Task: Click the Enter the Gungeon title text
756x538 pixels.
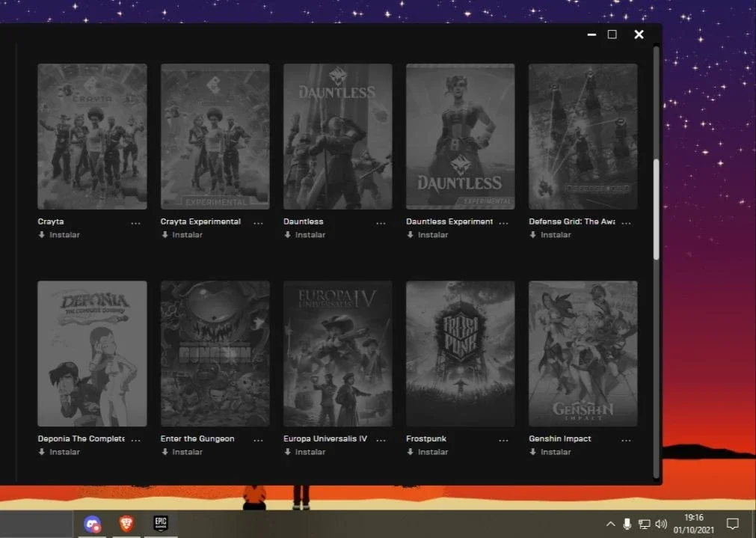Action: coord(197,438)
